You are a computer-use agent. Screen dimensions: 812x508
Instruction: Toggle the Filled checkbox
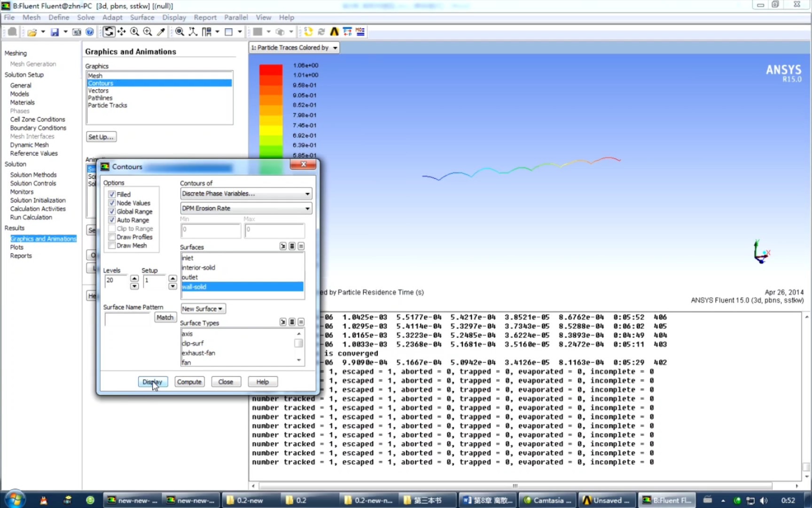112,194
